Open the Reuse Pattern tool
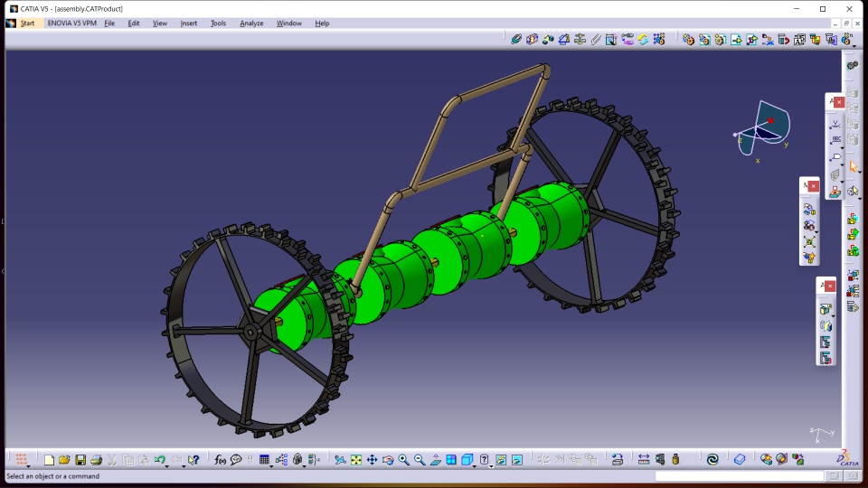Screen dimensions: 868x488 [x=659, y=39]
